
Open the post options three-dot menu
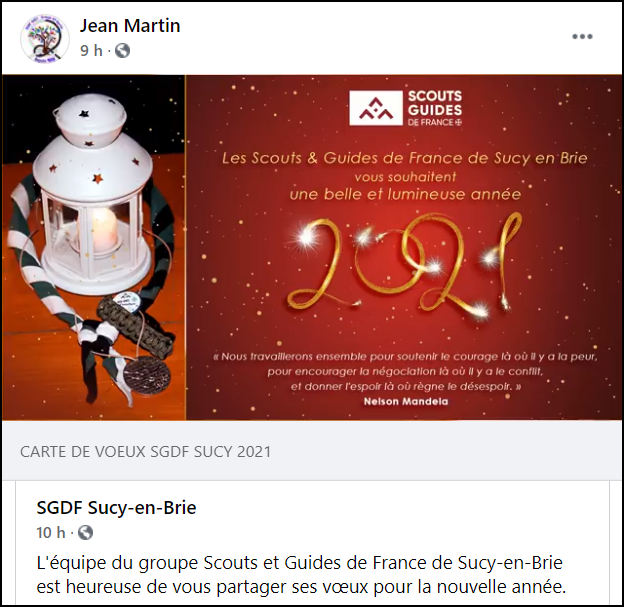pyautogui.click(x=582, y=37)
